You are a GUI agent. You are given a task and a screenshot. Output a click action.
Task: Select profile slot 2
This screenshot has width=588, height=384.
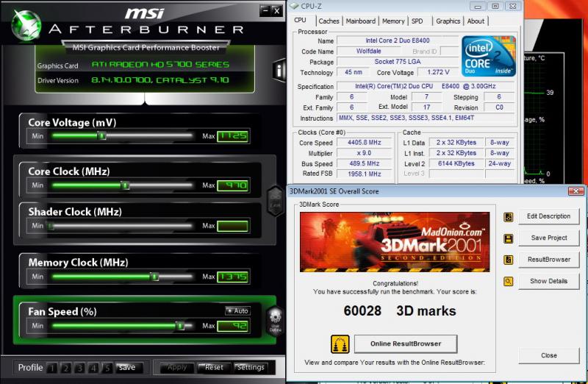click(66, 368)
